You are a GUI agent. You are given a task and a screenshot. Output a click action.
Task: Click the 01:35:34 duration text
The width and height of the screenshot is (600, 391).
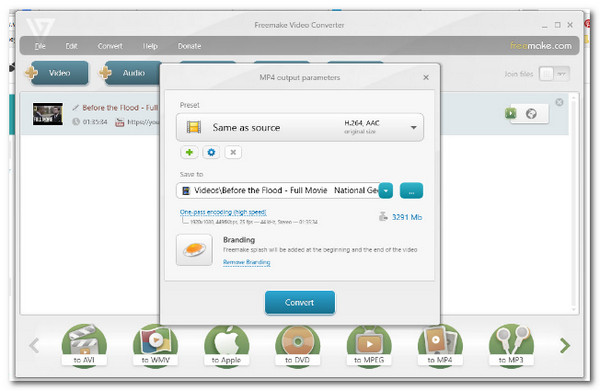coord(95,122)
